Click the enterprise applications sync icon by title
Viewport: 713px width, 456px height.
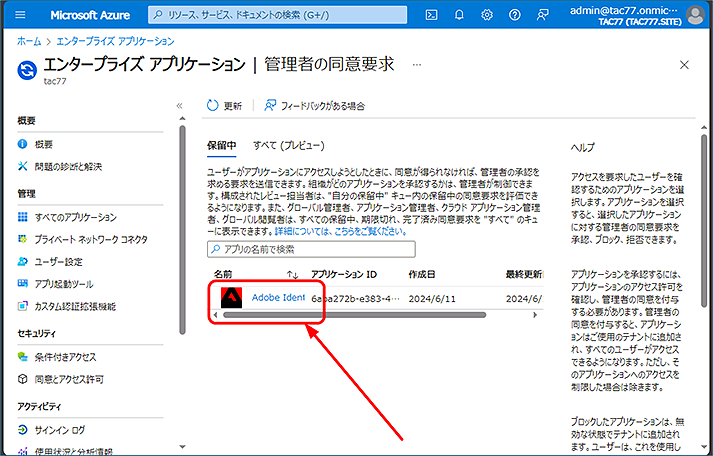27,70
